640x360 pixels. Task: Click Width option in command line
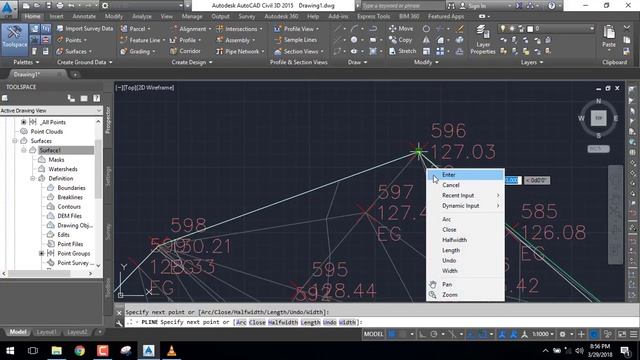347,322
